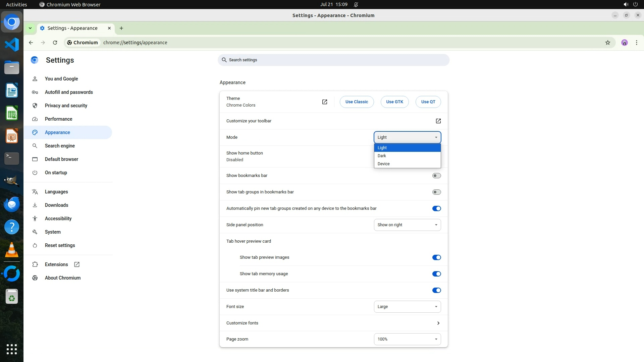Open the Theme external link icon
The height and width of the screenshot is (362, 644).
pyautogui.click(x=324, y=102)
